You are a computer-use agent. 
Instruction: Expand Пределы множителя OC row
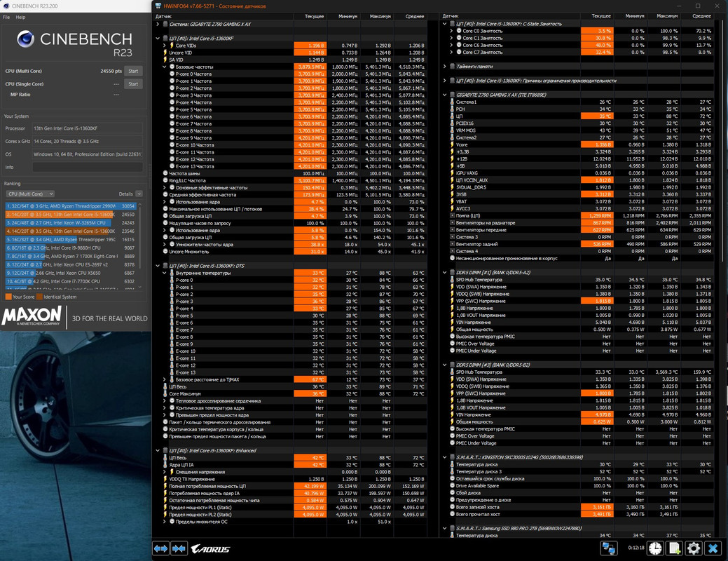tap(165, 522)
